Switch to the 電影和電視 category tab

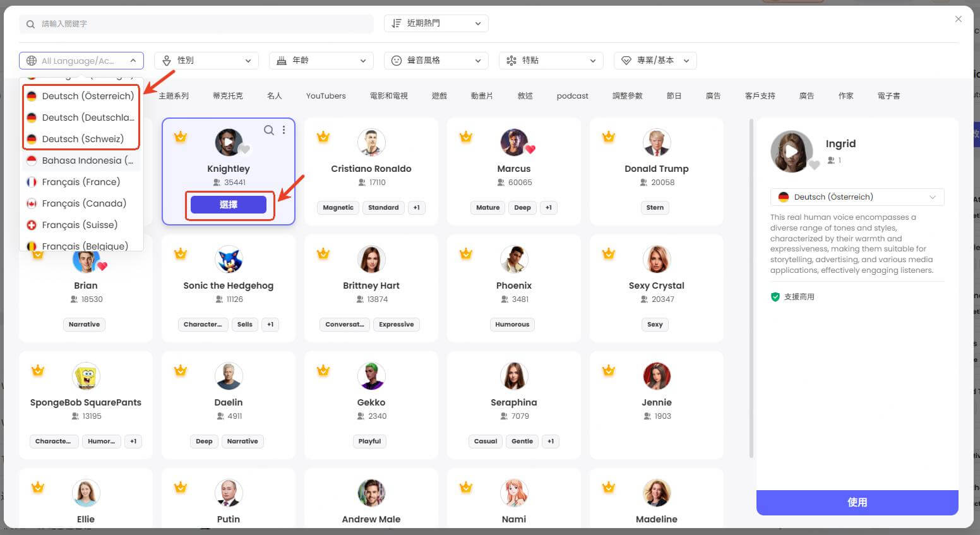point(389,96)
